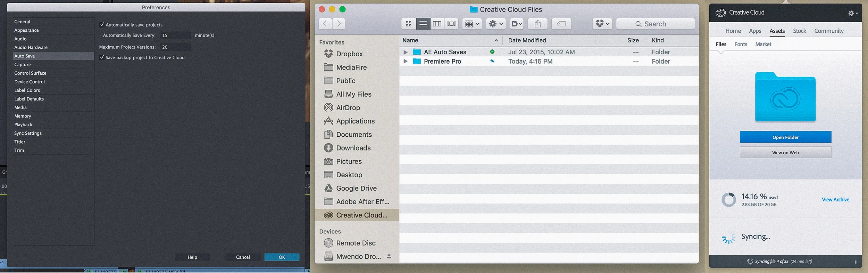Click the Automatically Save Every minutes field
Image resolution: width=868 pixels, height=273 pixels.
click(x=175, y=35)
